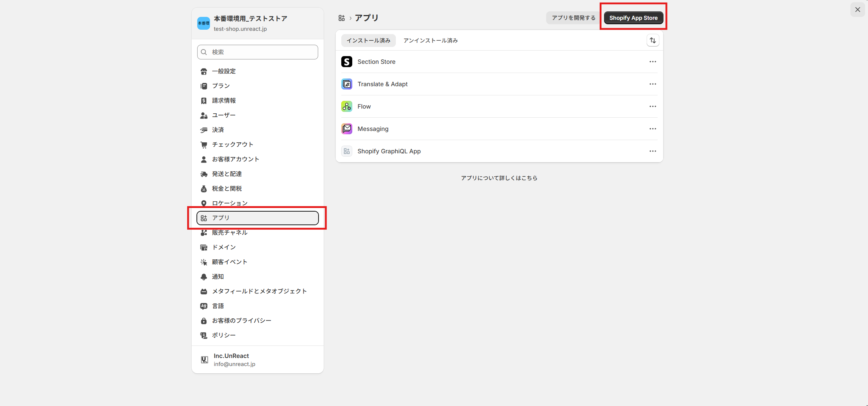The height and width of the screenshot is (406, 868).
Task: Open Flow app icon
Action: tap(347, 106)
